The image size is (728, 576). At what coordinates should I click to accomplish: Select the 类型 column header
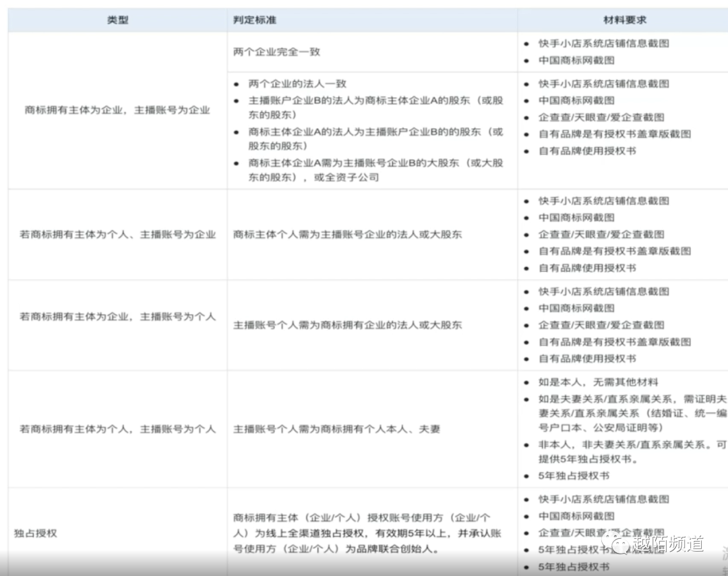tap(117, 20)
